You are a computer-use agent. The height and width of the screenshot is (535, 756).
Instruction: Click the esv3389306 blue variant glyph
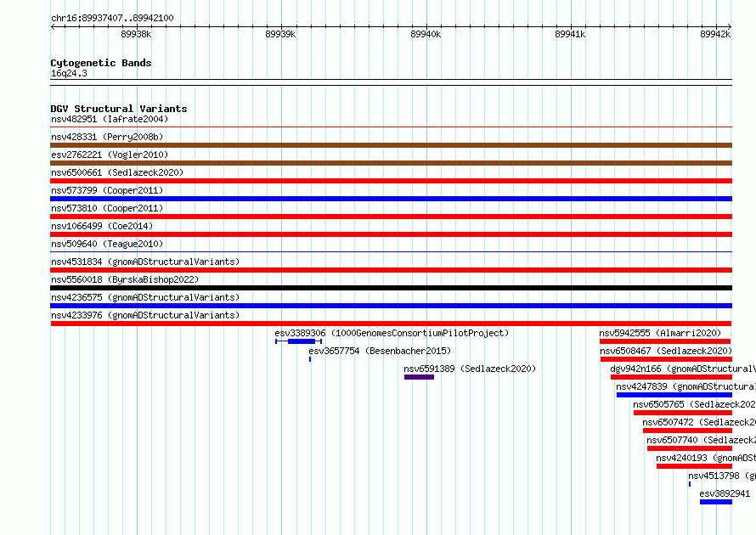(298, 341)
